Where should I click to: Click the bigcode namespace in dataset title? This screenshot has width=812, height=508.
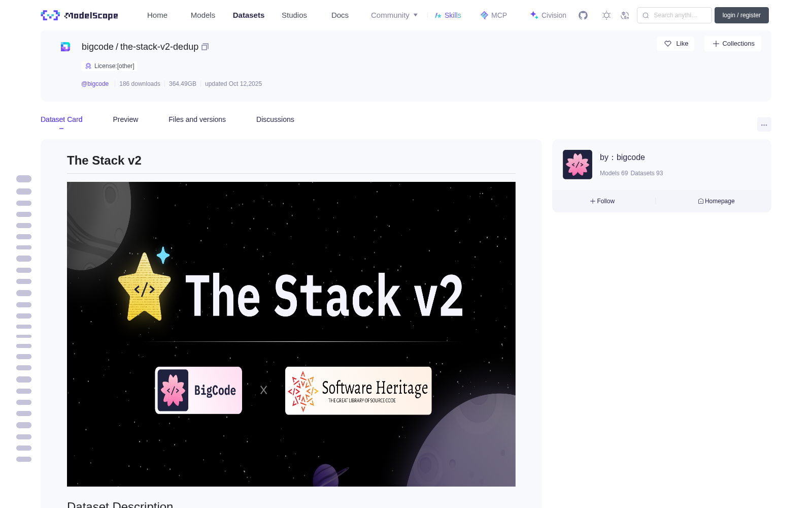(x=97, y=47)
